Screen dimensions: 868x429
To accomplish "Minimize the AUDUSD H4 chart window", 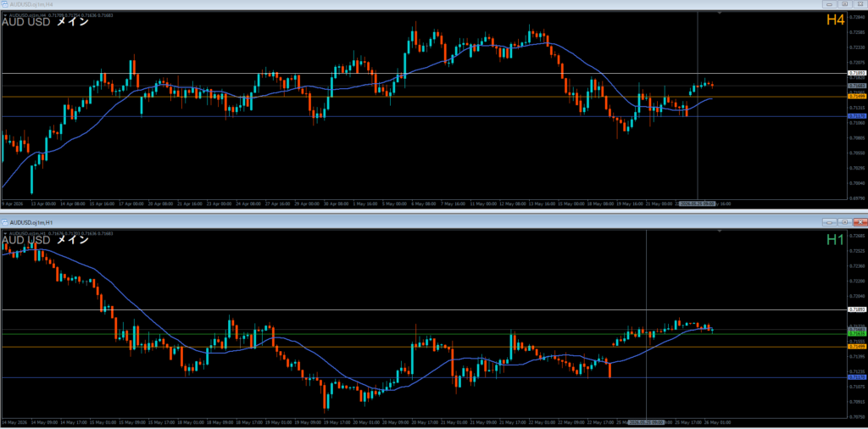I will click(830, 4).
